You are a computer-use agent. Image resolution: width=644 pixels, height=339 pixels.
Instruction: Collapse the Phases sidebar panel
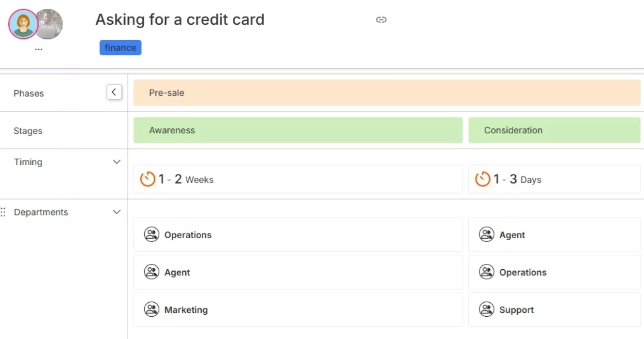tap(114, 92)
